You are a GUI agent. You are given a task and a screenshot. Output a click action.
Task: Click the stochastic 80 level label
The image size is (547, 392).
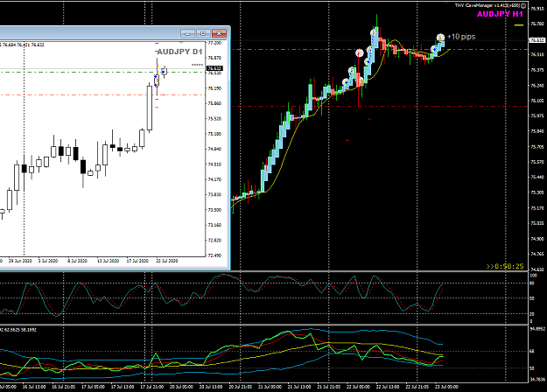(532, 283)
